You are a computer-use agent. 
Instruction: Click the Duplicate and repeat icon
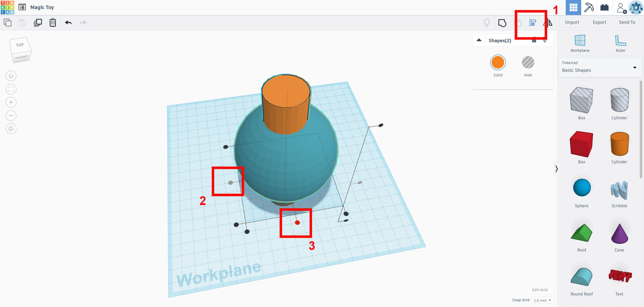(38, 23)
